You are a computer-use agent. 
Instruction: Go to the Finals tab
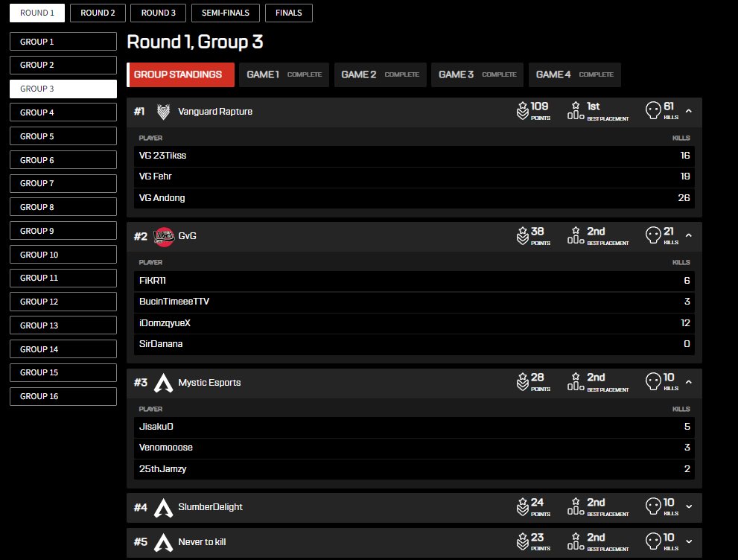click(x=288, y=13)
